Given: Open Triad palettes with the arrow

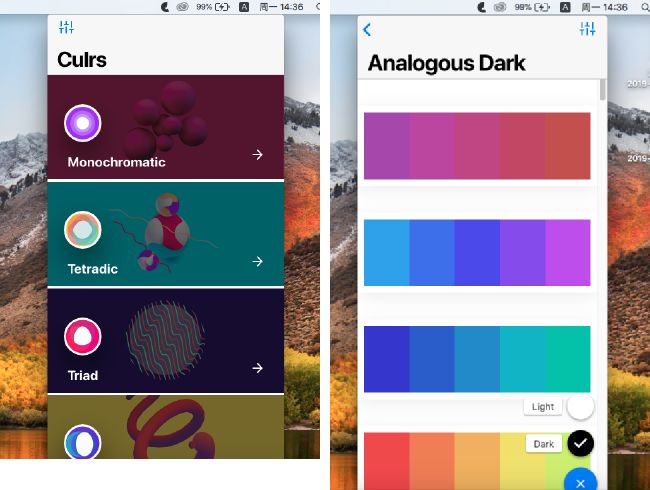Looking at the screenshot, I should click(x=257, y=368).
